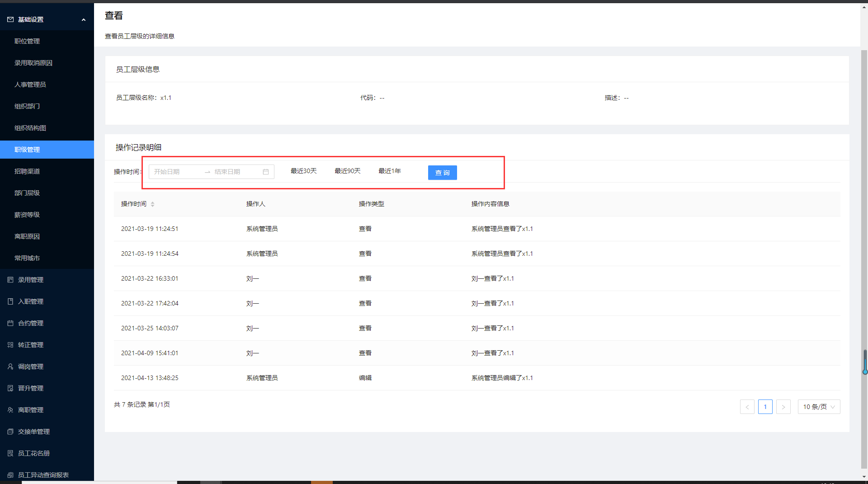Click the 操作内容信息 column header

pyautogui.click(x=491, y=204)
